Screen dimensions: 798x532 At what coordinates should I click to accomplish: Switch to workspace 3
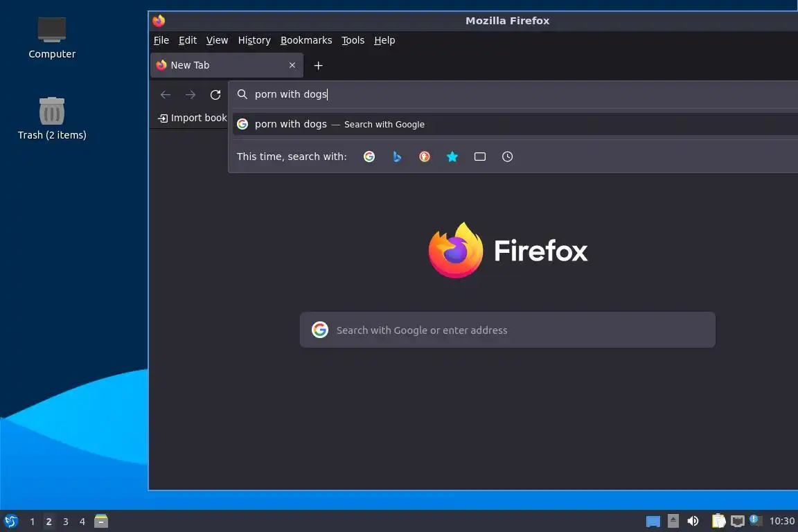click(65, 522)
